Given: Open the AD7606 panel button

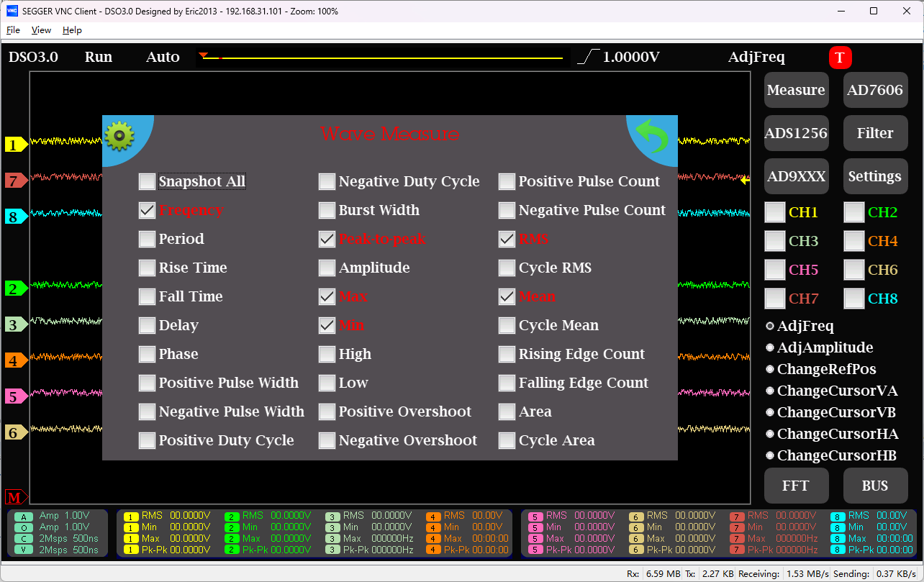Looking at the screenshot, I should (x=875, y=90).
